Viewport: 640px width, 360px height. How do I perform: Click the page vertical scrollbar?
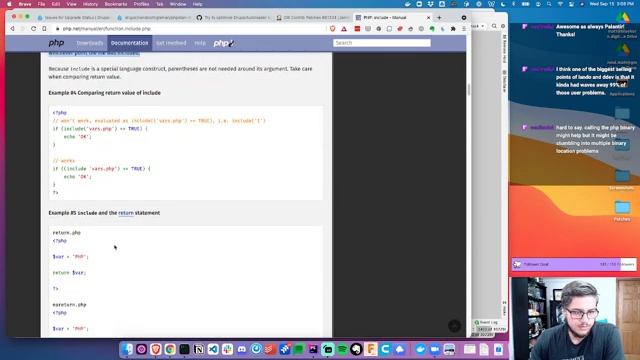(x=469, y=90)
